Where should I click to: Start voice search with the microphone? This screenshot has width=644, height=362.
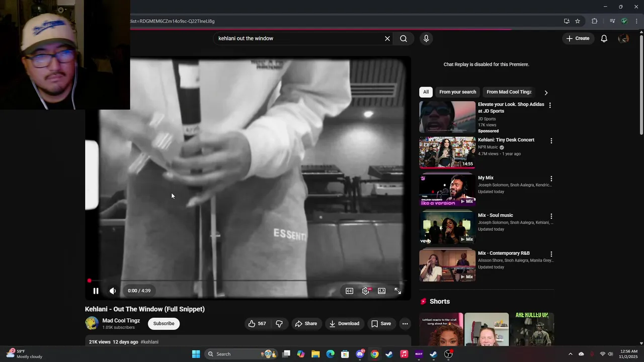tap(426, 38)
